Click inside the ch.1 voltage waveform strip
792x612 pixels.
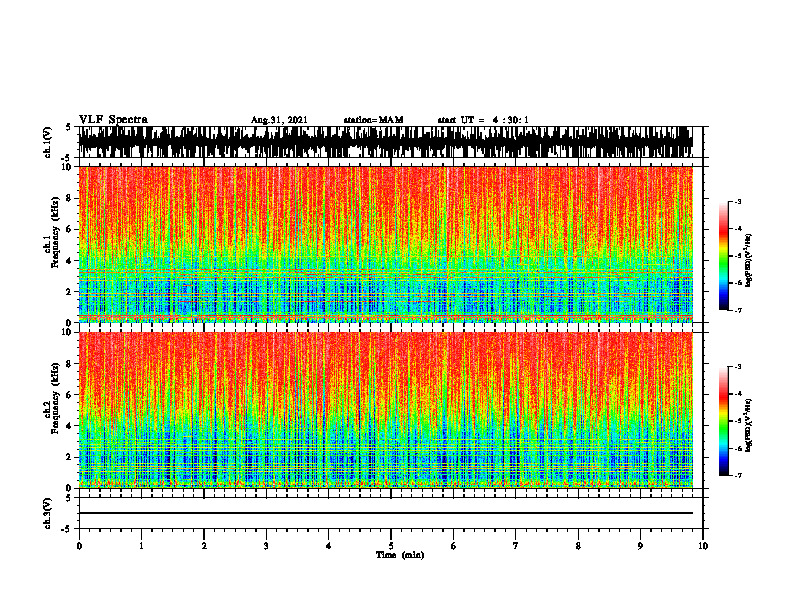point(385,142)
